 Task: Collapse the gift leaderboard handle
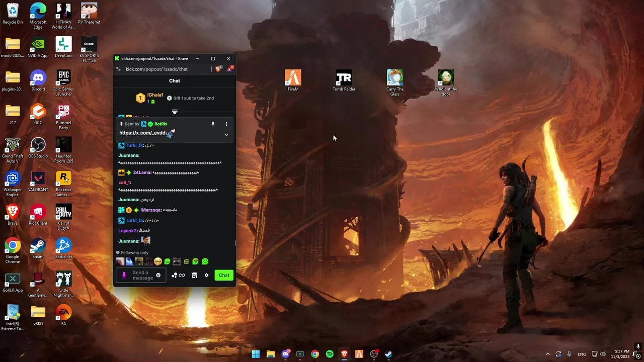tap(175, 112)
